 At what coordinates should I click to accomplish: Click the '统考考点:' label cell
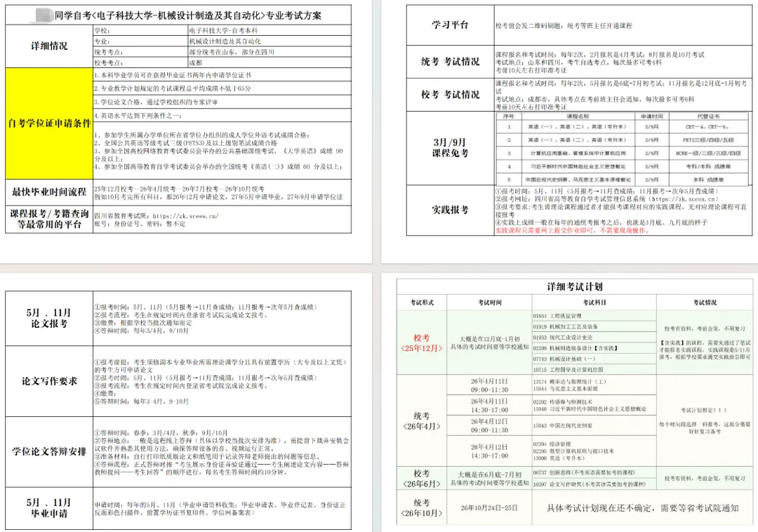(x=140, y=52)
